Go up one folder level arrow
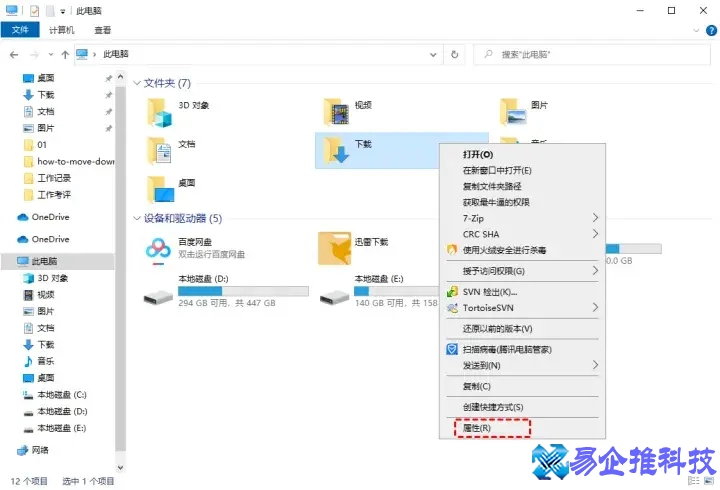720x490 pixels. tap(65, 55)
